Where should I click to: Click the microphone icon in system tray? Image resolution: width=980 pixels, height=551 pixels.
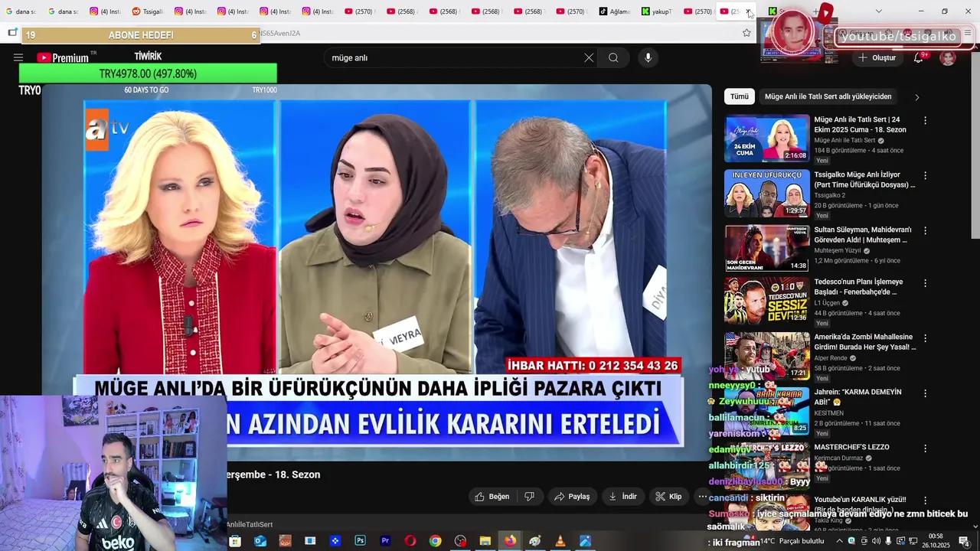coord(888,541)
